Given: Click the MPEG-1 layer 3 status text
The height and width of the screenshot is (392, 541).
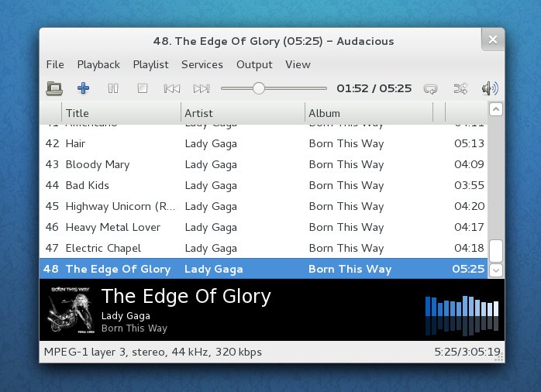Looking at the screenshot, I should click(x=153, y=352).
